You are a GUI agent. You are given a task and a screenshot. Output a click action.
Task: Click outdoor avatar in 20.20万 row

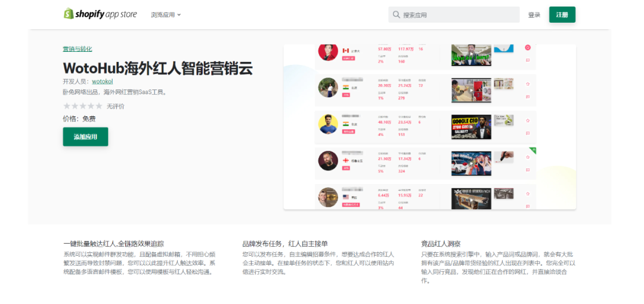click(x=328, y=88)
